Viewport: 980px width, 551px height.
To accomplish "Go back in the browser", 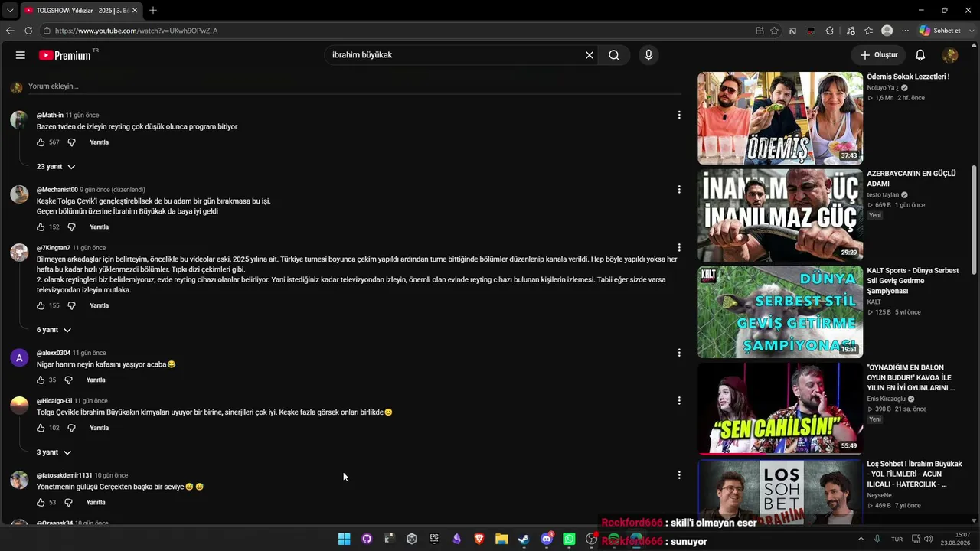I will [x=10, y=31].
